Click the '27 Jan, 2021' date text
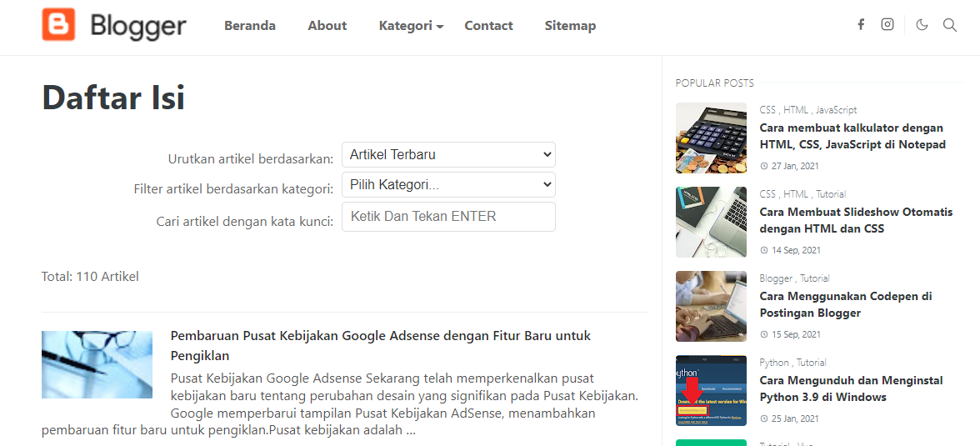Screen dimensions: 980x446 point(794,166)
